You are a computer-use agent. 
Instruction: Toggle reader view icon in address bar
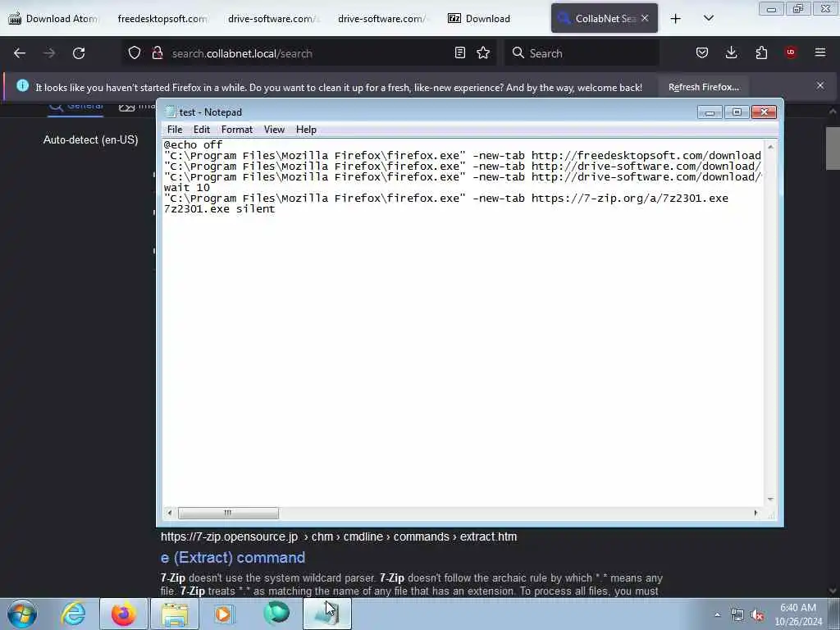[x=459, y=53]
